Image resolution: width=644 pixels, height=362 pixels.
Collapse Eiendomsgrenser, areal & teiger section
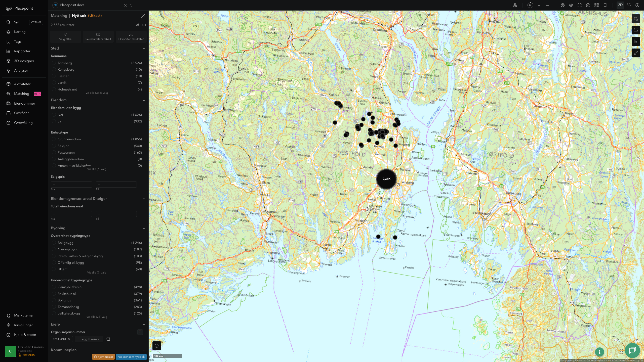(144, 199)
